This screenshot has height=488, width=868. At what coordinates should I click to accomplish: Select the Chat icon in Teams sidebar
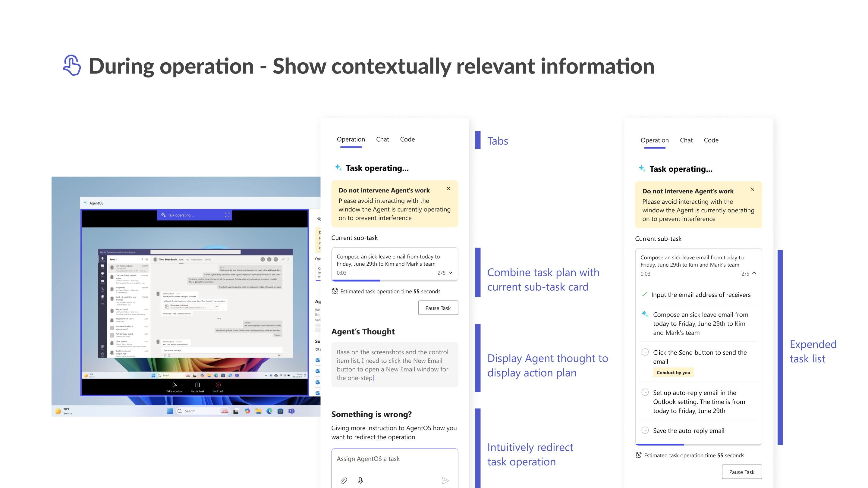102,267
